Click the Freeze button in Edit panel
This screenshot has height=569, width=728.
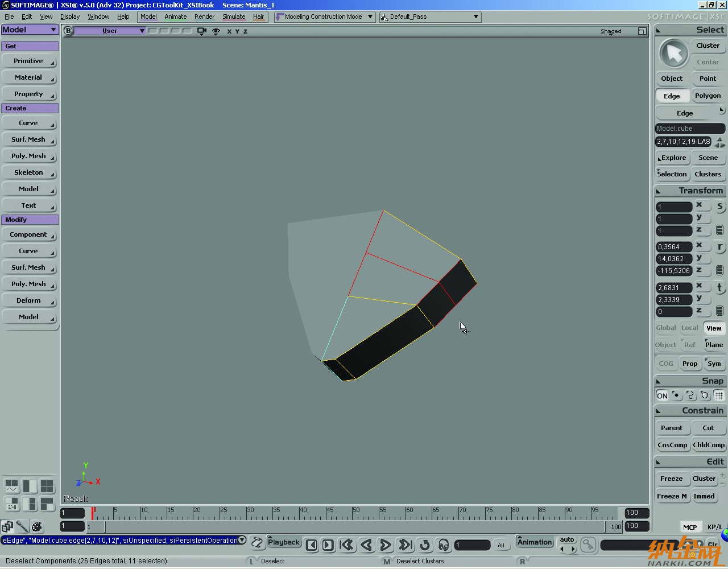[x=671, y=479]
